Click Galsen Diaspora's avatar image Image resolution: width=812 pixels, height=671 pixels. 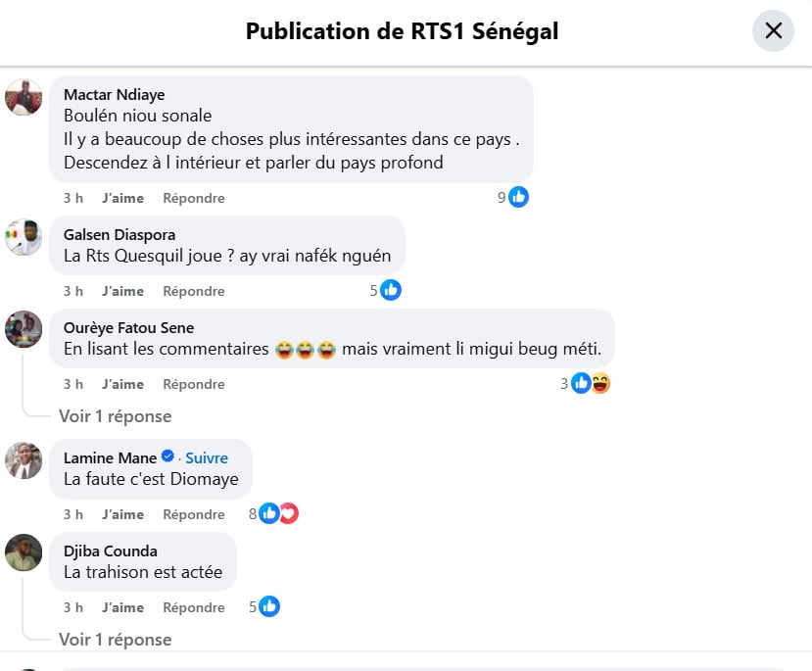coord(24,237)
